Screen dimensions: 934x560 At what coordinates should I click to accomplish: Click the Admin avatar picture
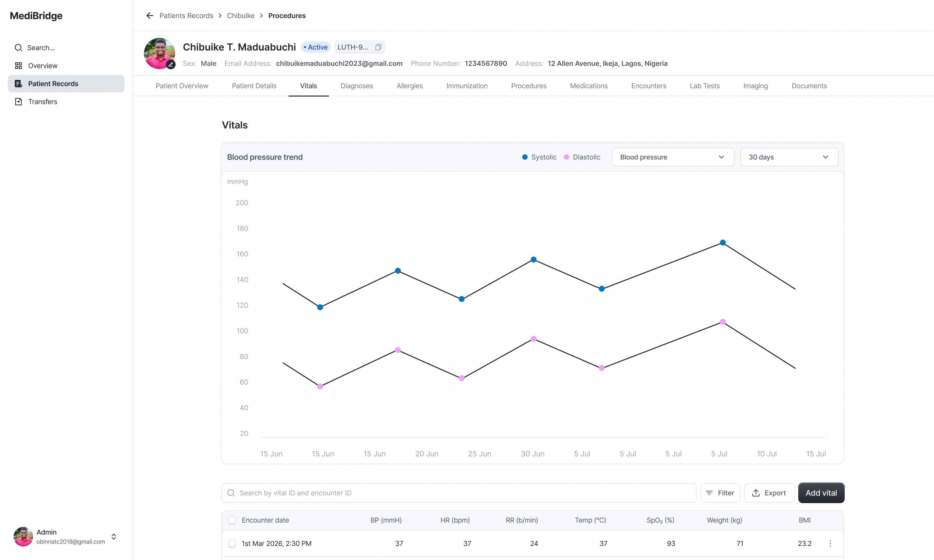(23, 537)
